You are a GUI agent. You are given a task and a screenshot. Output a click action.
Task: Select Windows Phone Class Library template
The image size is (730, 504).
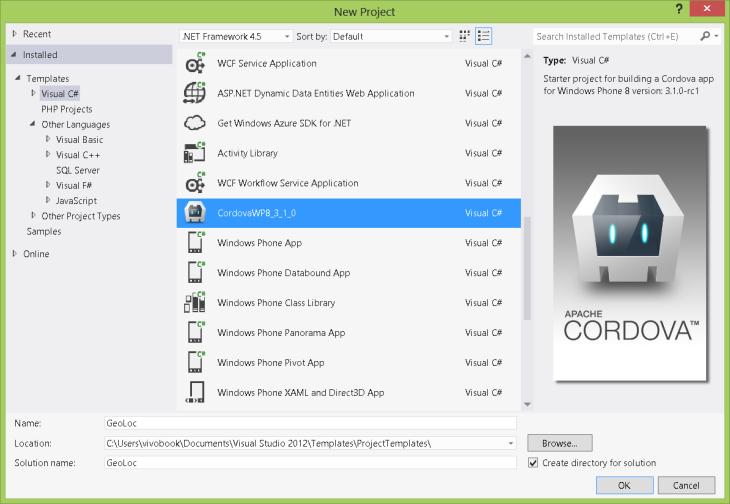[x=349, y=302]
